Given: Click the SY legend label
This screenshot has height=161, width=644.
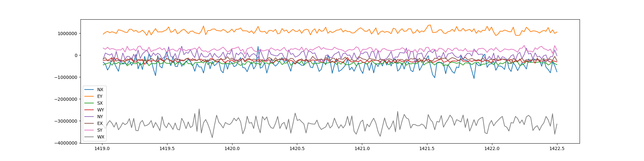Looking at the screenshot, I should pos(100,130).
